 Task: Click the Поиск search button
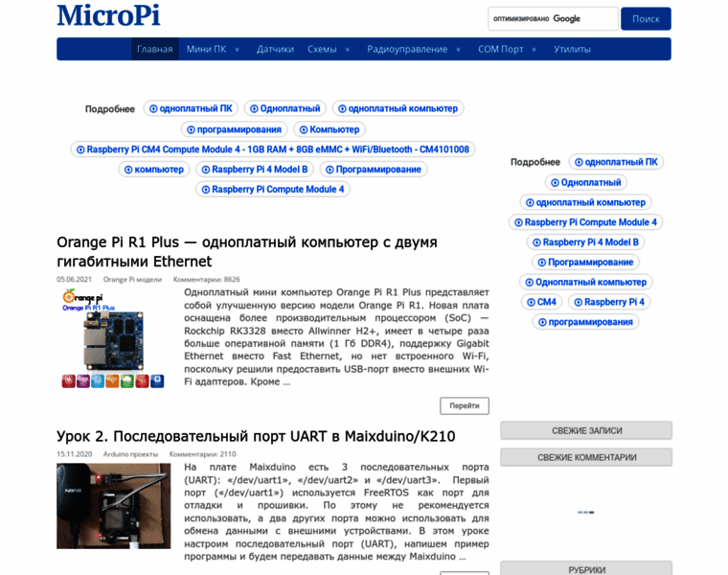pyautogui.click(x=646, y=18)
